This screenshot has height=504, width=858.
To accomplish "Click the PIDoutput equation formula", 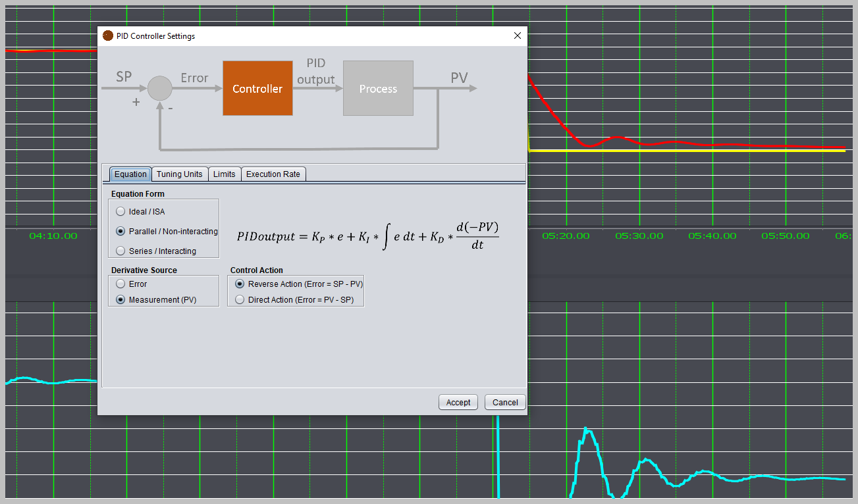I will pyautogui.click(x=368, y=236).
